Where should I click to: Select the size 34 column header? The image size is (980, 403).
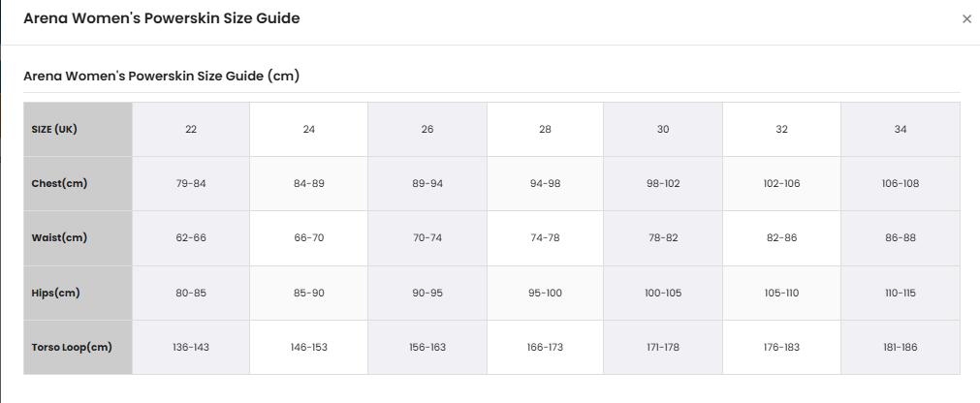(x=901, y=130)
